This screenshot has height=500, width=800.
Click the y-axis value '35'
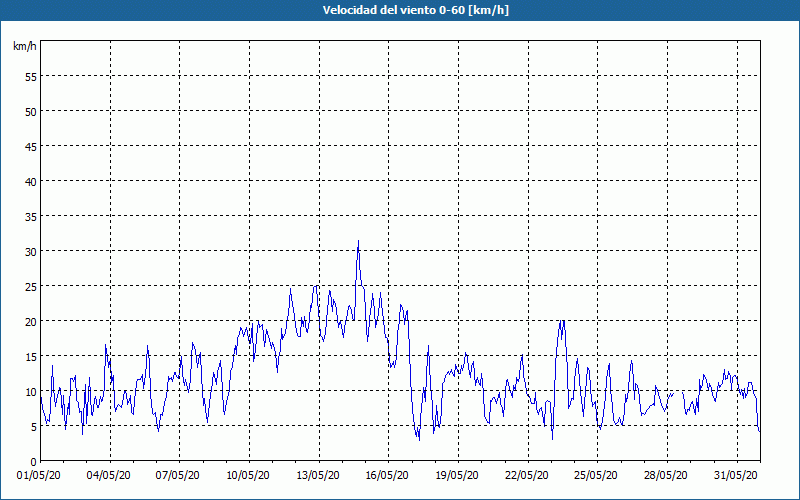31,216
